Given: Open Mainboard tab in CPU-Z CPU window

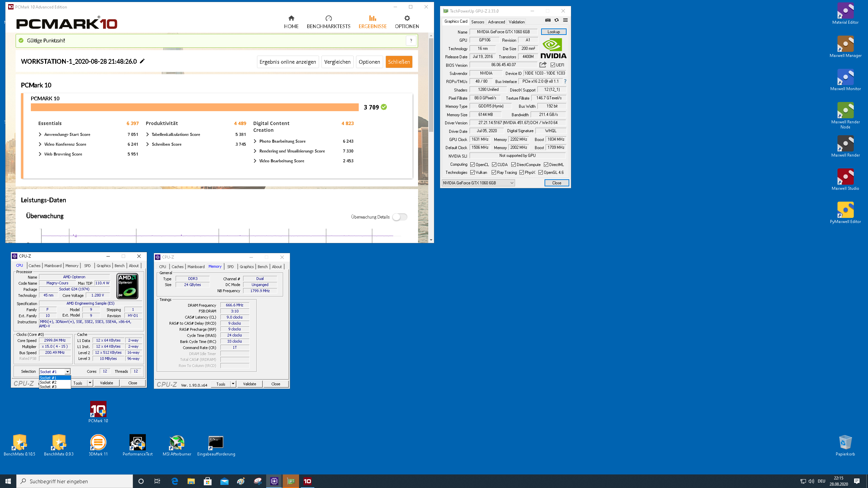Looking at the screenshot, I should [53, 266].
